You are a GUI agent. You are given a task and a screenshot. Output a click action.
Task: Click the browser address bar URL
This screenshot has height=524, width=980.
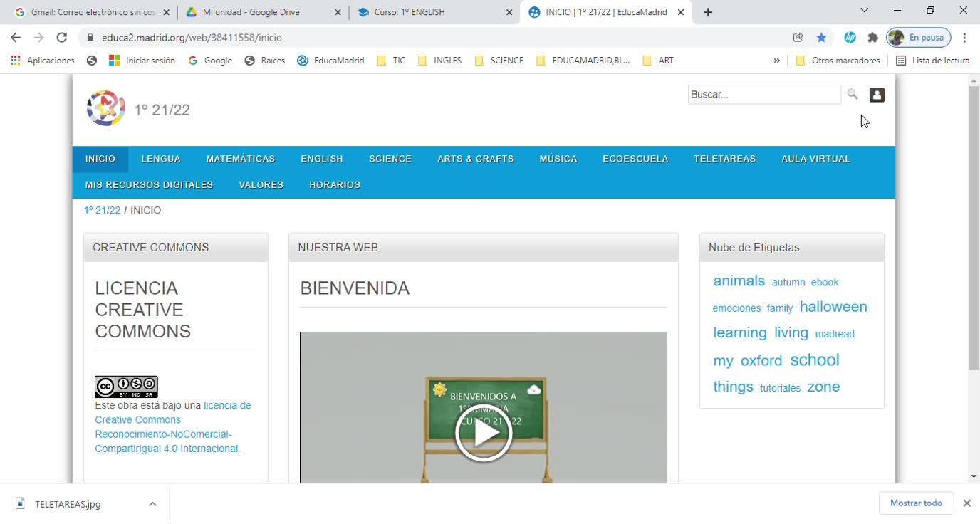(192, 38)
